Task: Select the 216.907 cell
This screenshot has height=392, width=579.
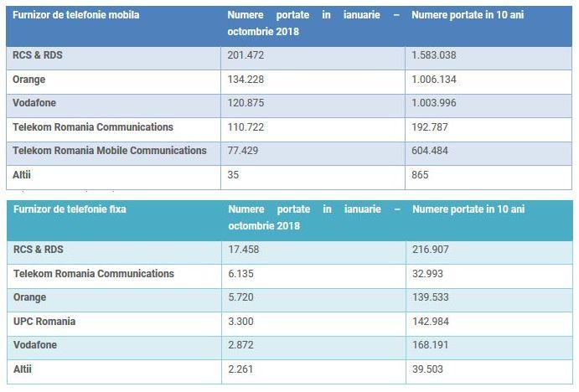Action: point(431,250)
